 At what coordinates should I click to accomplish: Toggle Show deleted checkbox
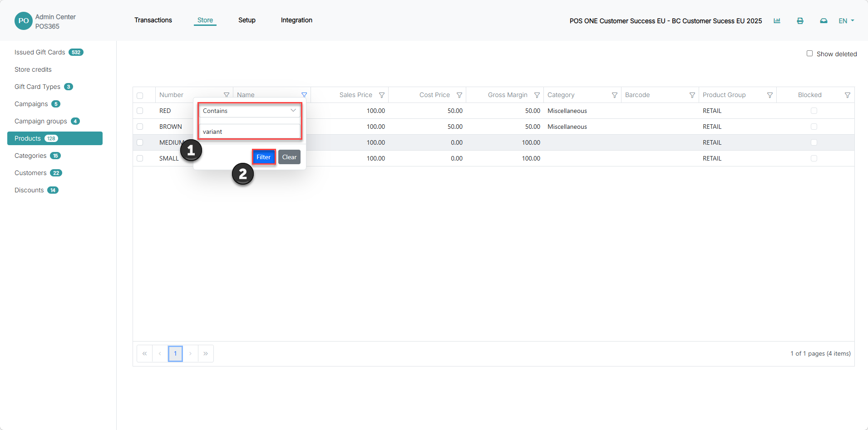(x=809, y=54)
